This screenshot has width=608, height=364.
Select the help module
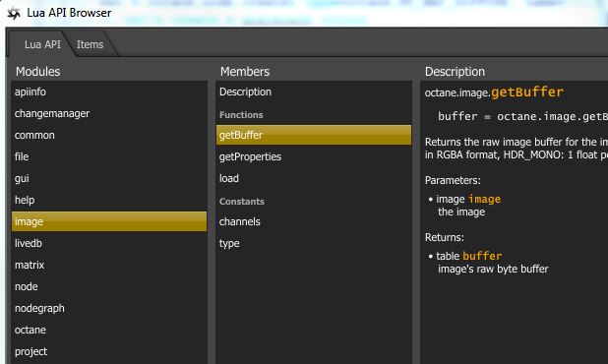[109, 200]
